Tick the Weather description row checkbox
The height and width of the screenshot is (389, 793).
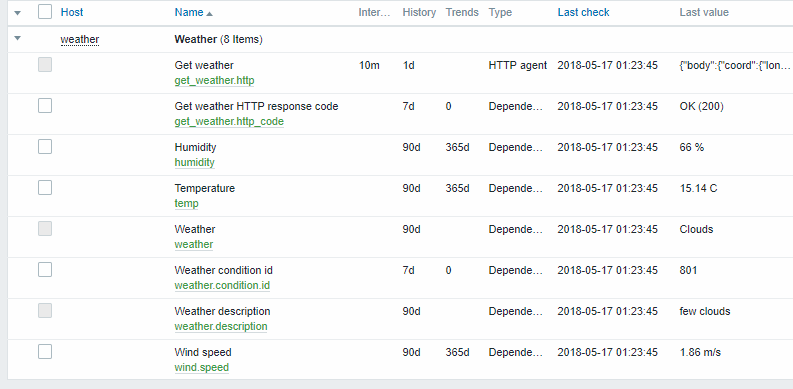[x=45, y=311]
